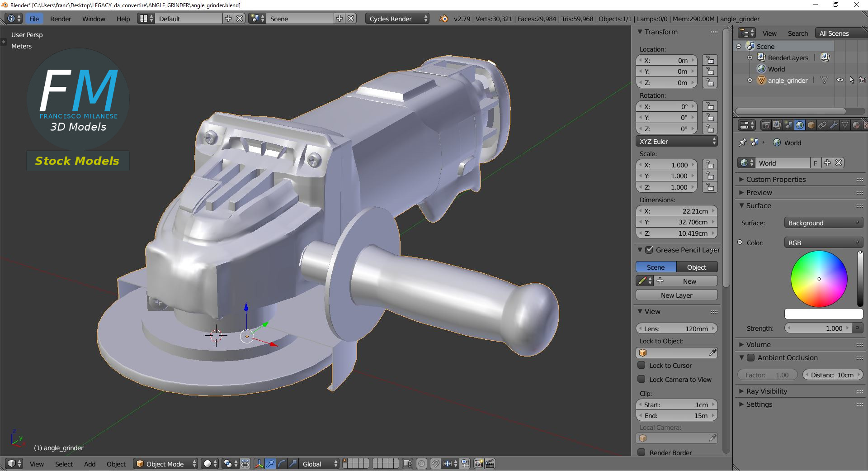Switch to Object properties cube tab
The width and height of the screenshot is (868, 471).
811,125
